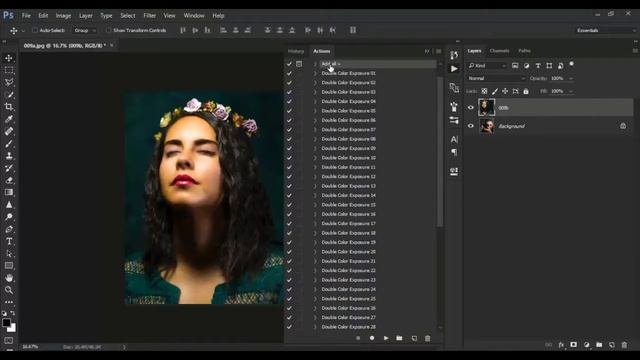This screenshot has width=640, height=360.
Task: Select the Path Selection tool
Action: click(x=9, y=253)
